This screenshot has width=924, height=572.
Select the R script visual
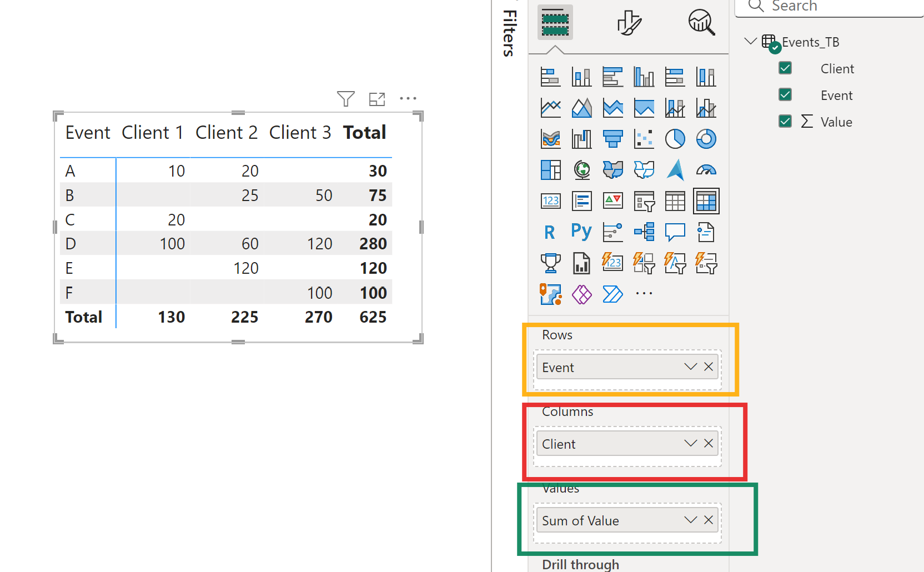coord(550,232)
